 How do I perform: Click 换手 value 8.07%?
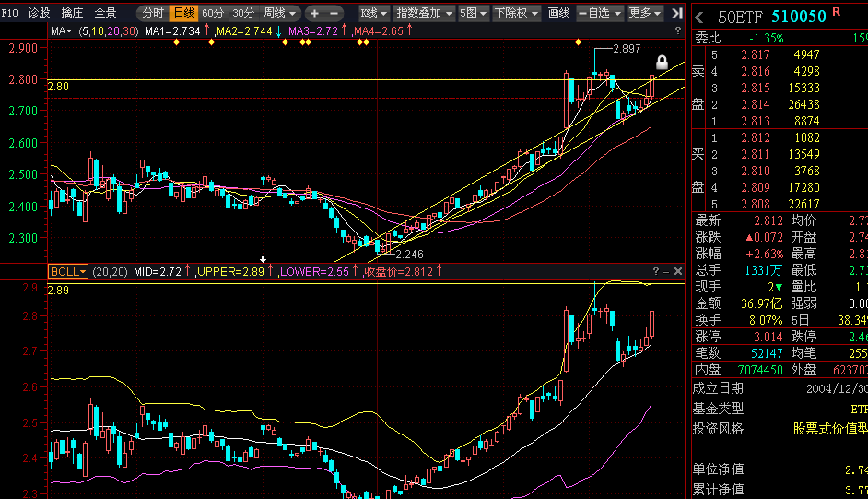pyautogui.click(x=766, y=321)
